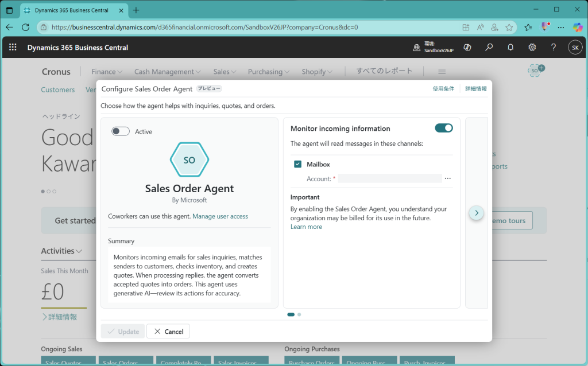Open the SK user account avatar

(x=575, y=48)
